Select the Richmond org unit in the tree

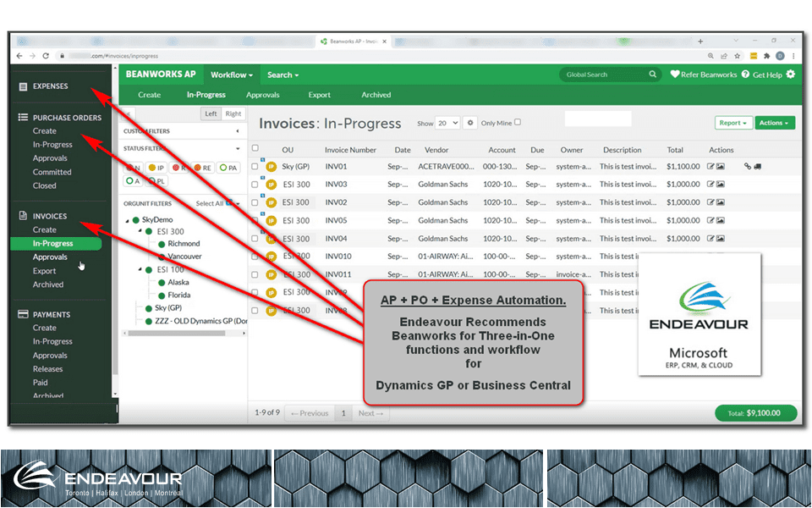pyautogui.click(x=184, y=243)
